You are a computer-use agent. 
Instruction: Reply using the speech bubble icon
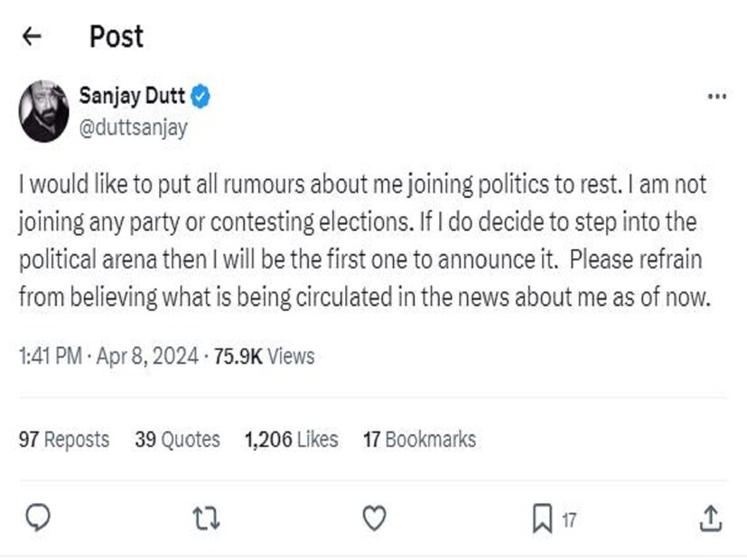point(37,518)
